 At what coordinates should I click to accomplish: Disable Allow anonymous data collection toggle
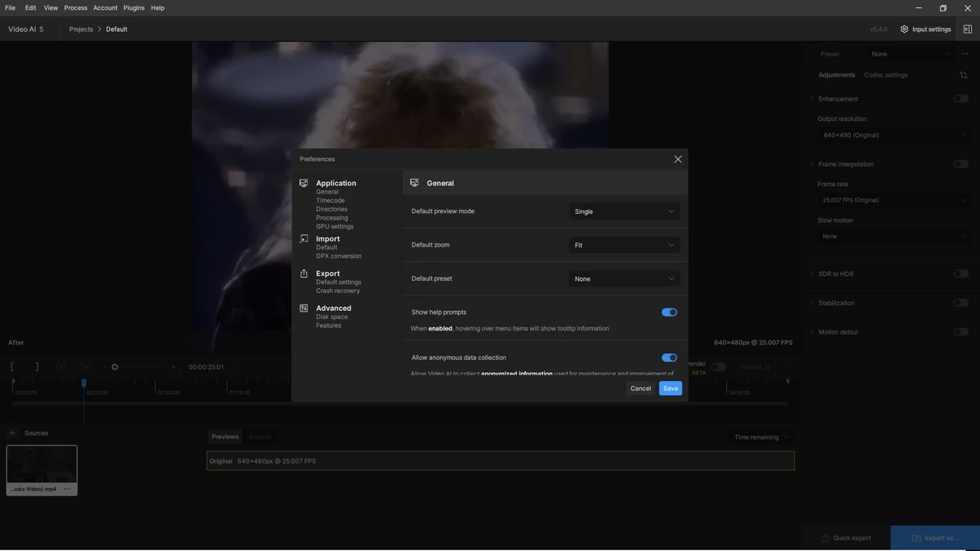click(669, 358)
